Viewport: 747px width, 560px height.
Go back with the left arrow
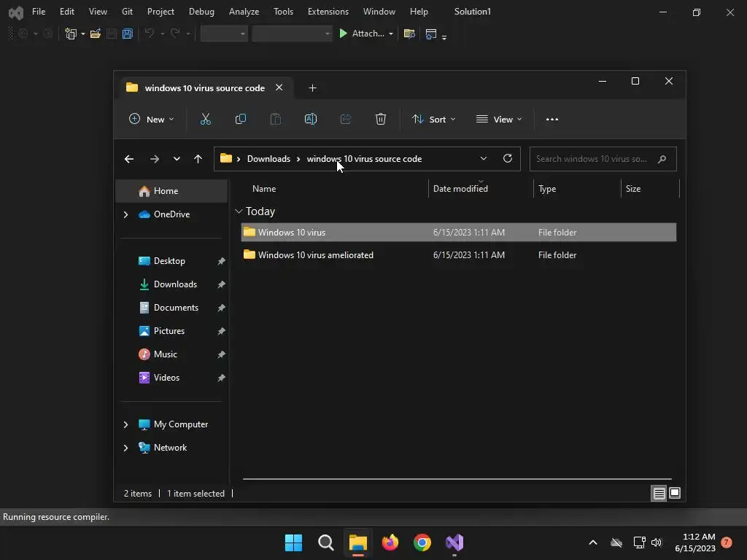(129, 159)
